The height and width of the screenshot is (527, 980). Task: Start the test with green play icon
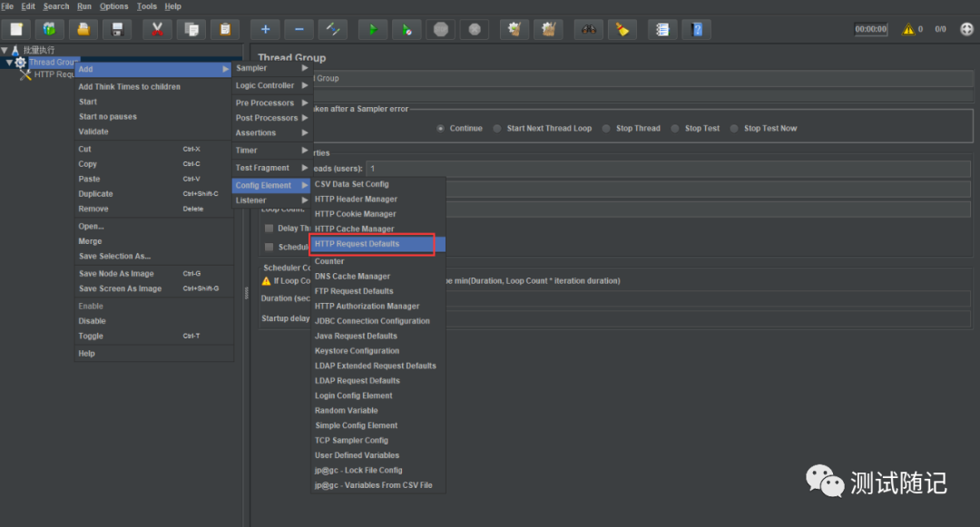(x=372, y=29)
